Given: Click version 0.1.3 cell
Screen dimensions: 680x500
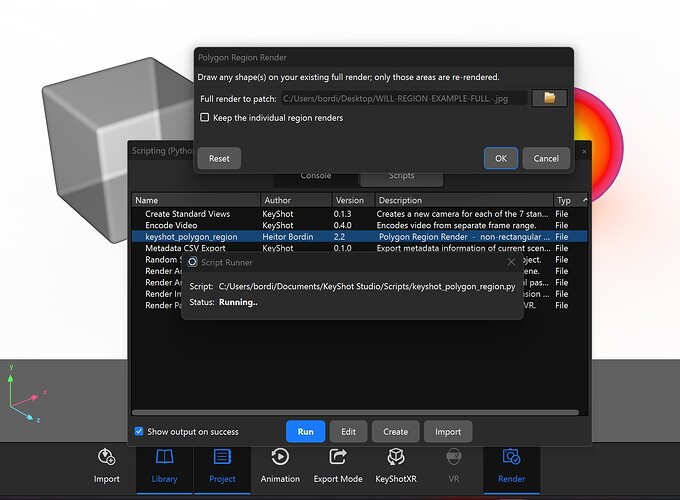Looking at the screenshot, I should pos(342,214).
